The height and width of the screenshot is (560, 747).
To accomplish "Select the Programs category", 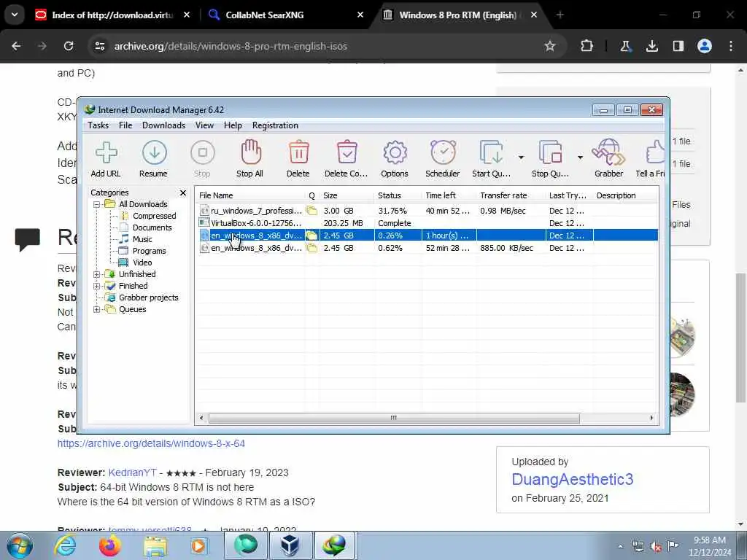I will click(x=149, y=251).
